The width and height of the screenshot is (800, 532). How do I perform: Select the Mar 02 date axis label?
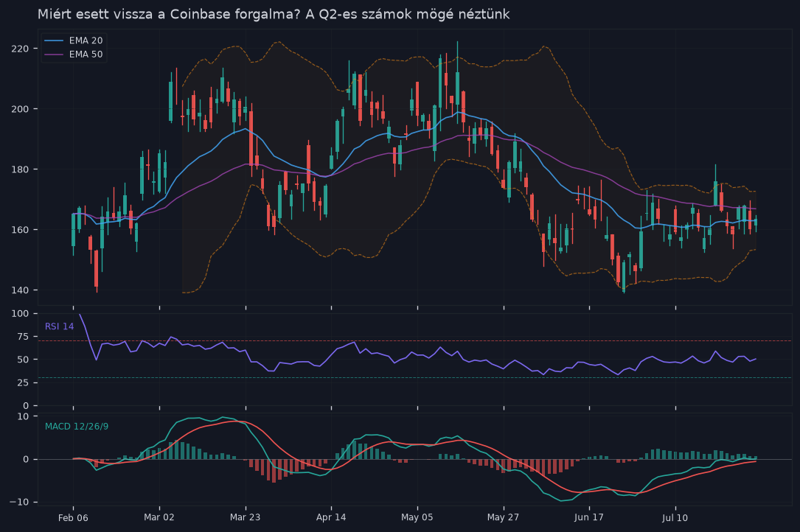coord(159,517)
